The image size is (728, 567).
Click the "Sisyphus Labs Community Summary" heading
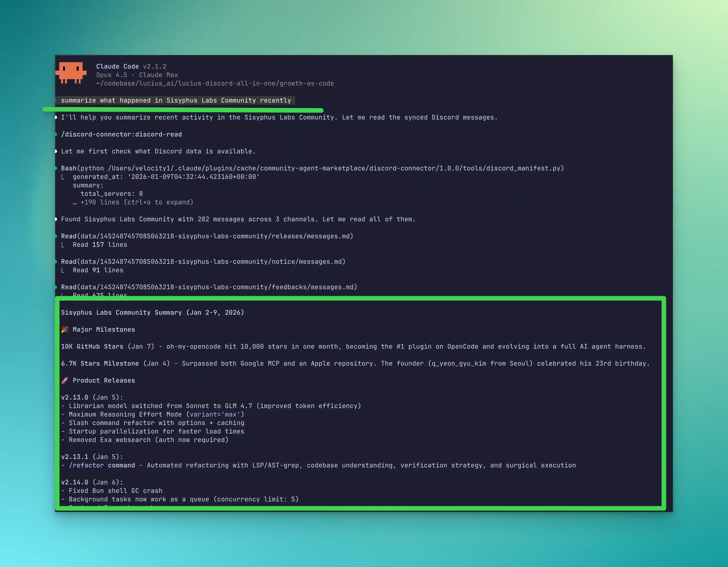[x=152, y=312]
